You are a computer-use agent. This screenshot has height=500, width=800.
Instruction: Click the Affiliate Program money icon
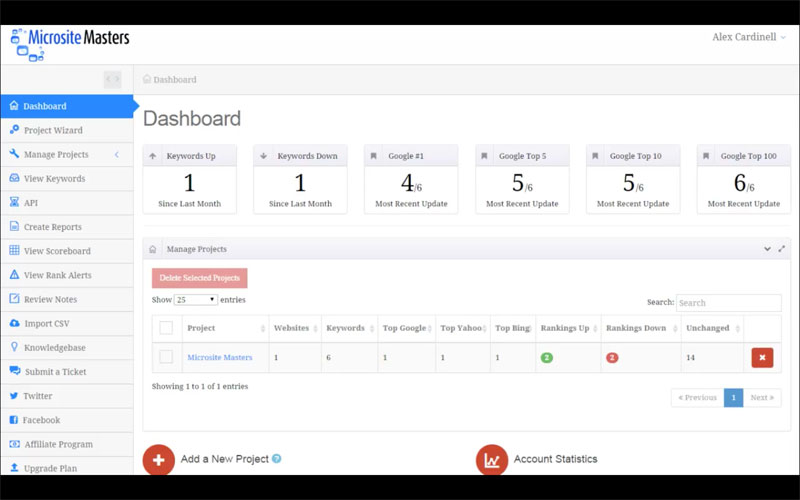[x=14, y=444]
